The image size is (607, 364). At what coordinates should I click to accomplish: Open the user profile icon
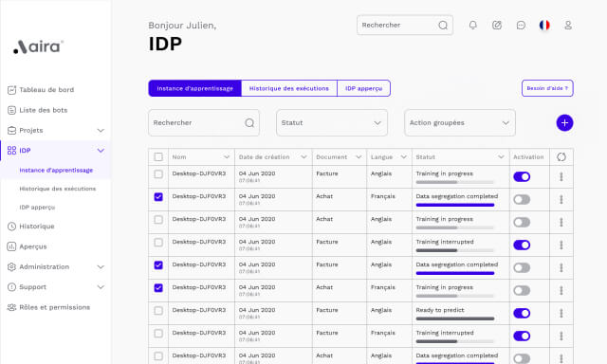(x=568, y=26)
